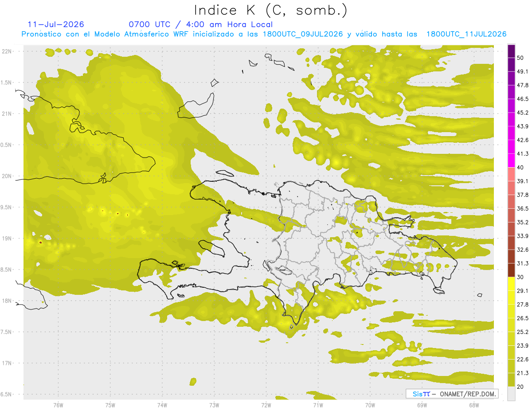Click the longitude label '69W'
This screenshot has height=411, width=532.
[422, 405]
